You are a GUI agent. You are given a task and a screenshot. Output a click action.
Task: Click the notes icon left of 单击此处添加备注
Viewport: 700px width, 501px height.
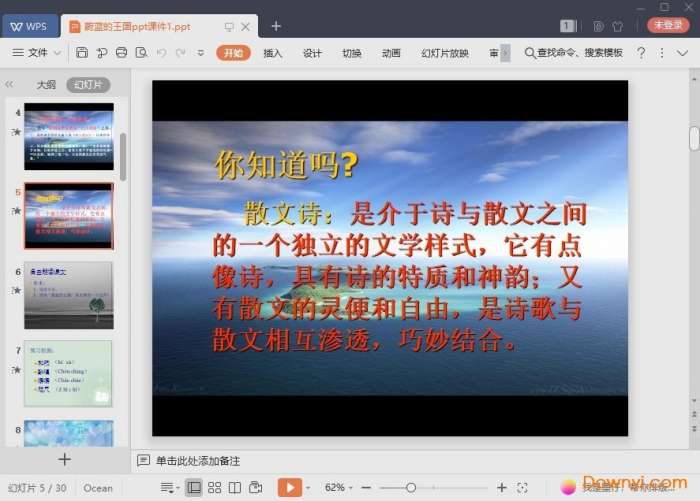click(143, 460)
